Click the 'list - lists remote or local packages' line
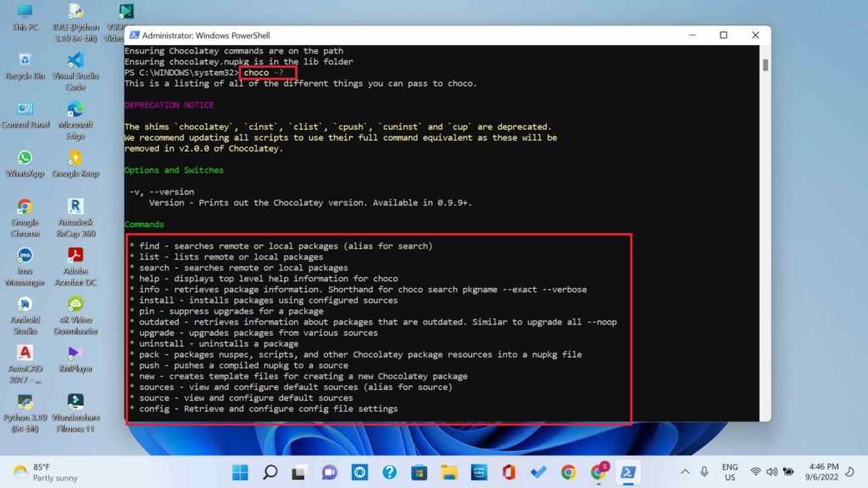Screen dimensions: 868x488 226,257
